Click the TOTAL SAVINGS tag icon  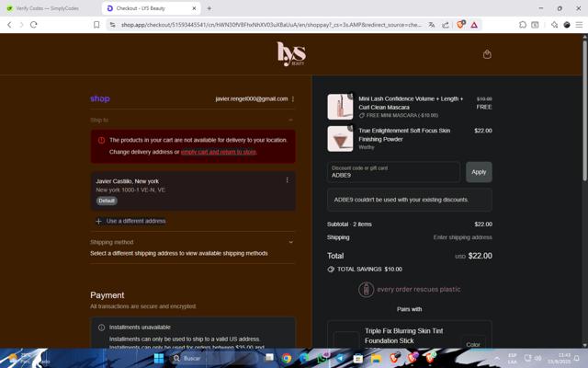click(331, 270)
